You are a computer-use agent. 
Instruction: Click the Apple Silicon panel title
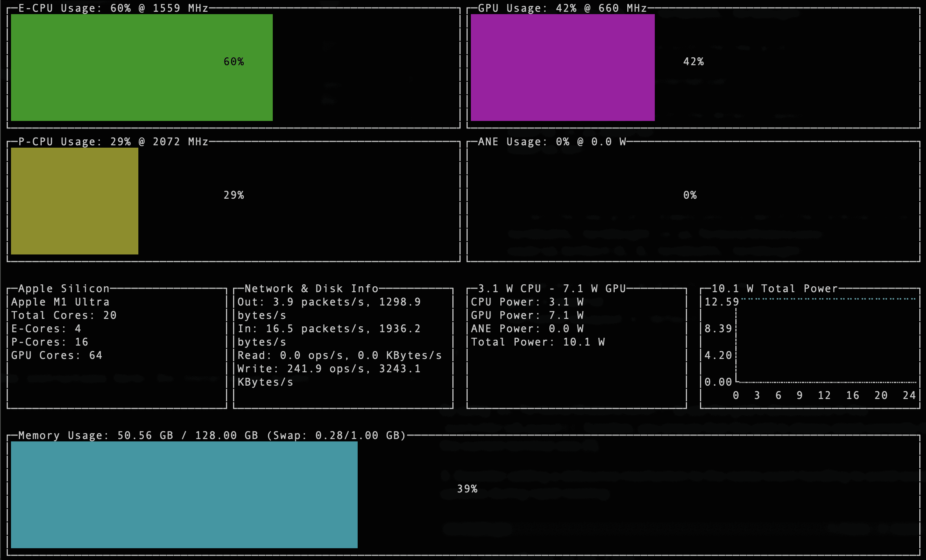(x=63, y=288)
